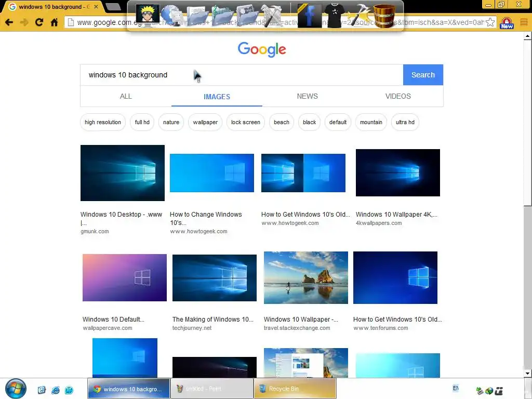Launch Internet Explorer from quick launch
This screenshot has width=532, height=399.
tap(55, 390)
